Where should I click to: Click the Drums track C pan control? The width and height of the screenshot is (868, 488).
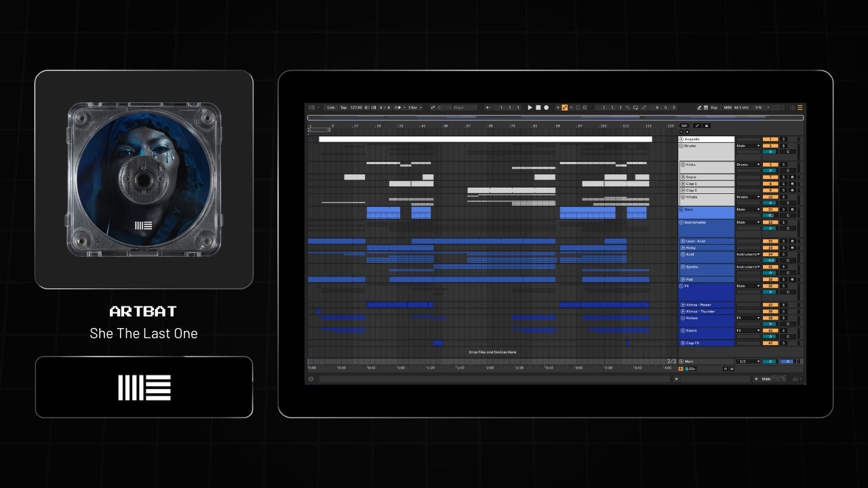click(x=788, y=152)
